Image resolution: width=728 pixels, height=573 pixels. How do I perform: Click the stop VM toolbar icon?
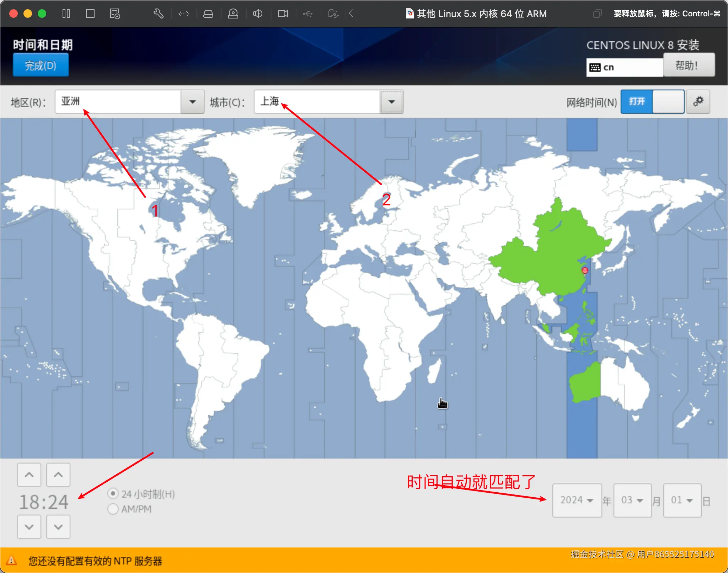(x=90, y=14)
